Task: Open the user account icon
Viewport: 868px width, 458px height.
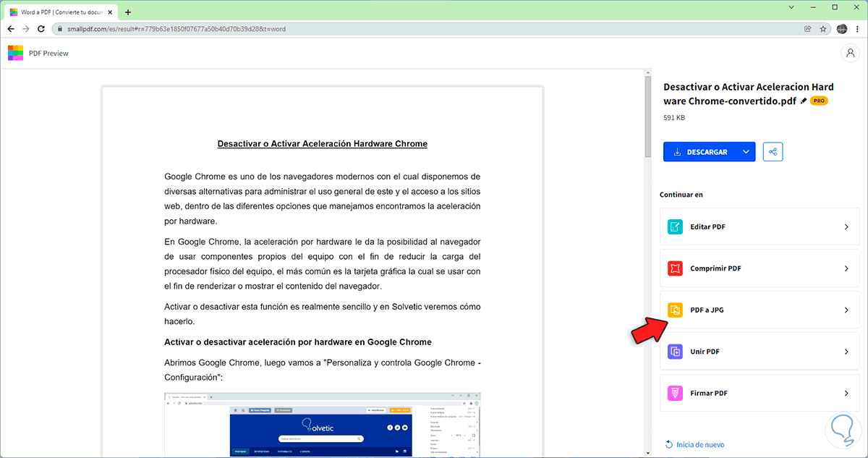Action: pyautogui.click(x=849, y=53)
